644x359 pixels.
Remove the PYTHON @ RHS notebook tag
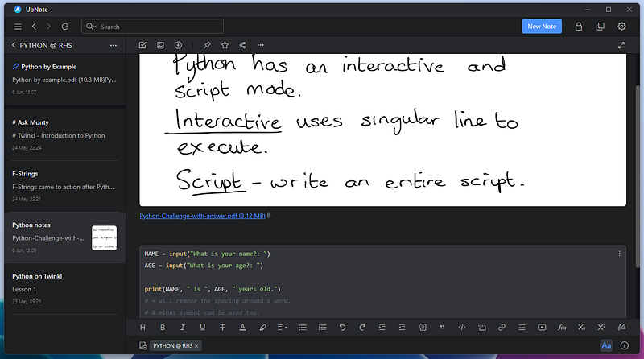click(x=196, y=345)
